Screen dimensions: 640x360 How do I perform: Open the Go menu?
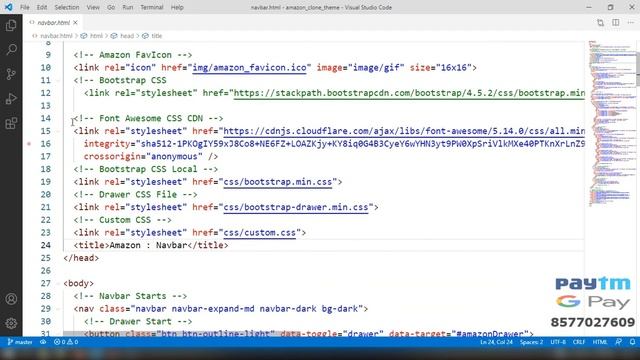[x=111, y=7]
